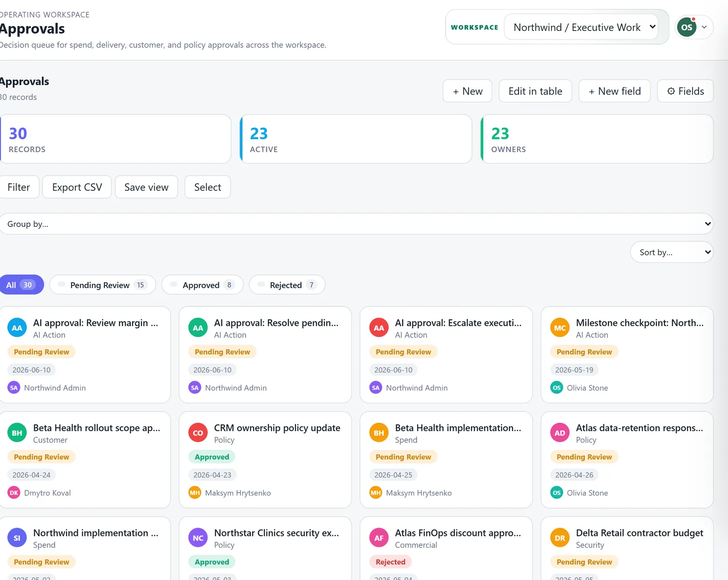Open the Group by dropdown

(357, 224)
